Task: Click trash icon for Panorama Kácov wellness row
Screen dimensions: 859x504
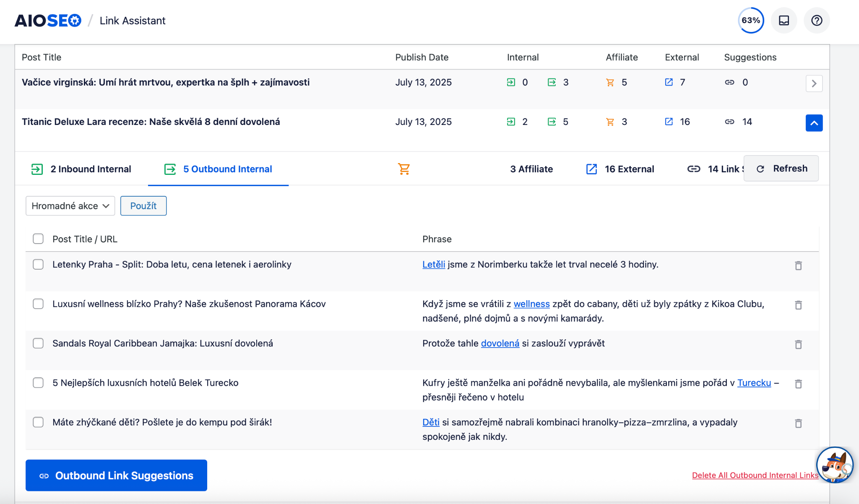Action: point(798,305)
